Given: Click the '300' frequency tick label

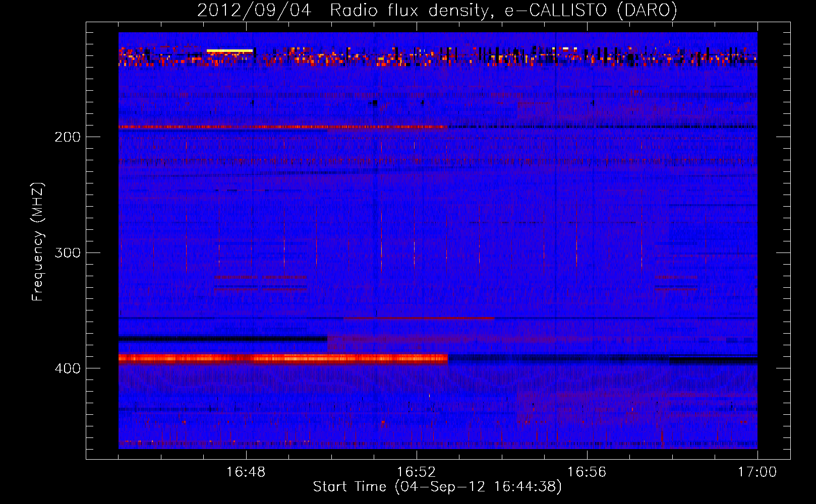Looking at the screenshot, I should tap(68, 253).
